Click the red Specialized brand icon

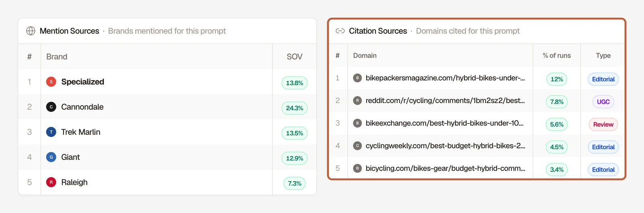(51, 82)
